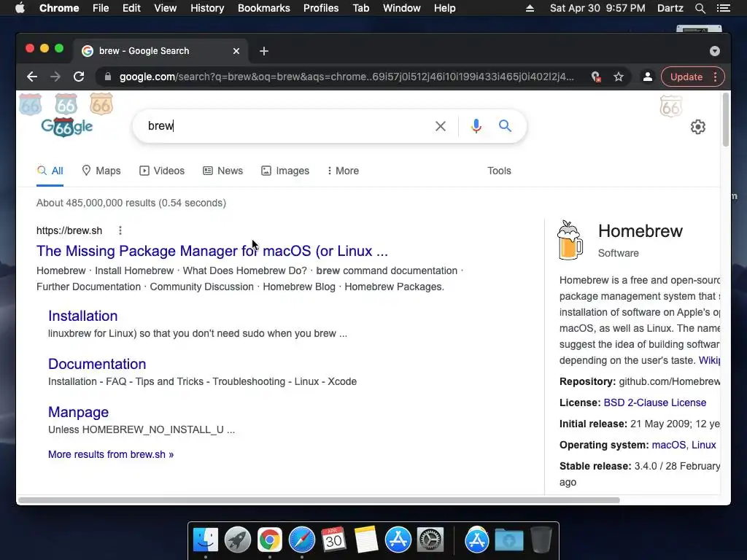Expand the More search categories menu

click(343, 171)
